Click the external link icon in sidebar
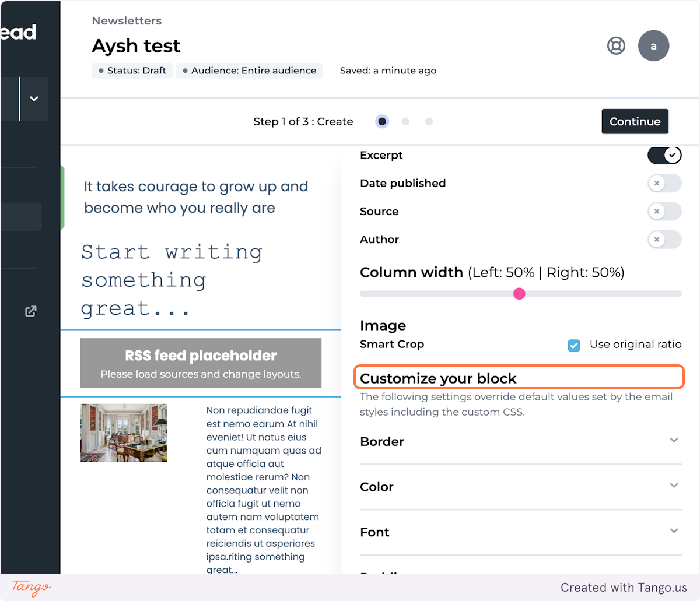Image resolution: width=700 pixels, height=601 pixels. coord(31,311)
